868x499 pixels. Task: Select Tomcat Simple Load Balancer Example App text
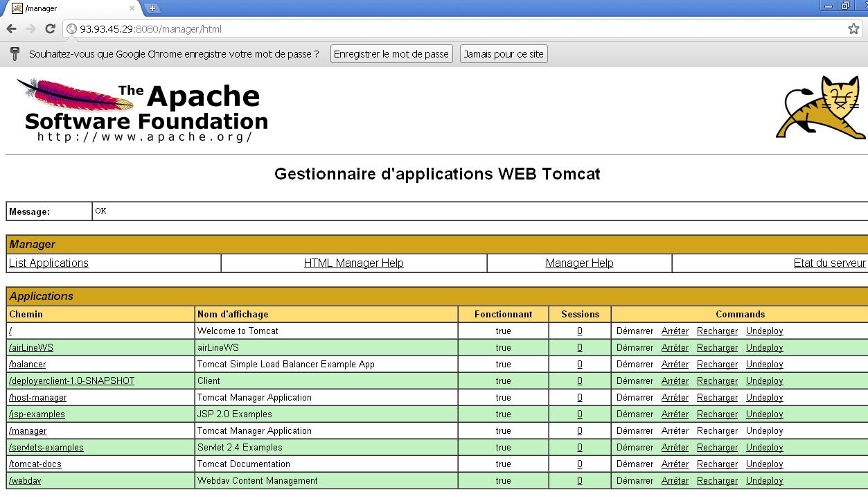285,365
